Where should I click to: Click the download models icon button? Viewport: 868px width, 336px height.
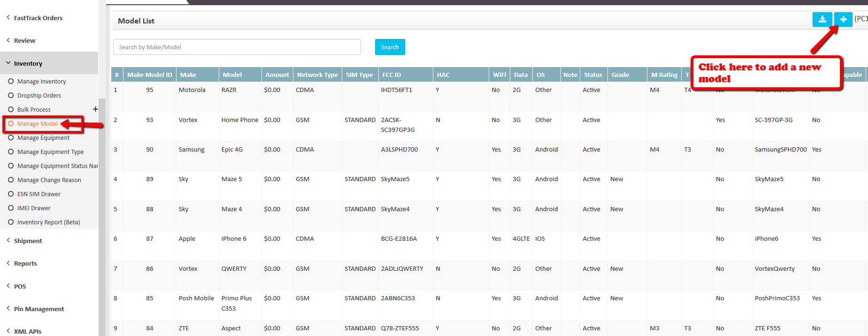(822, 20)
